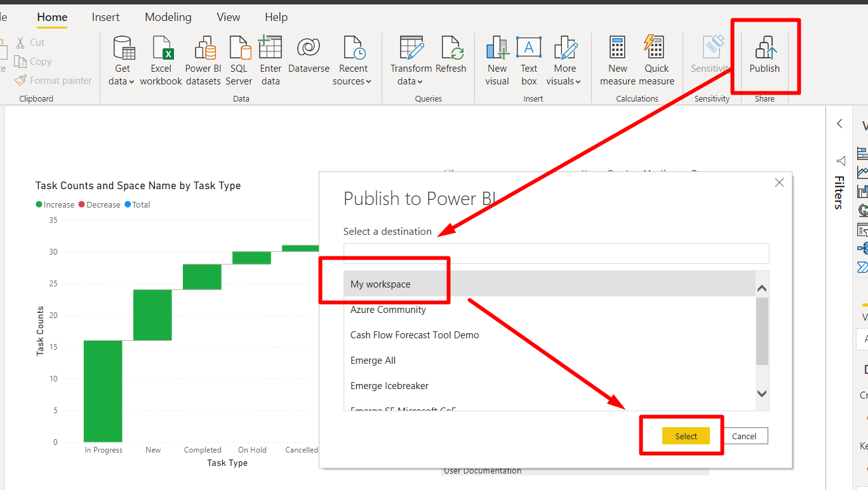Collapse the Filters pane chevron
This screenshot has width=868, height=490.
click(839, 124)
